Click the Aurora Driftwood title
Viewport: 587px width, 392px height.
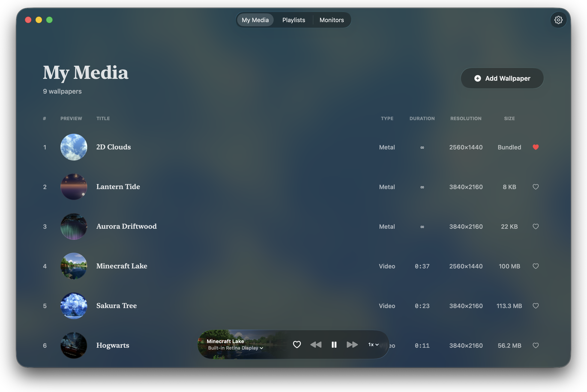[x=126, y=226]
